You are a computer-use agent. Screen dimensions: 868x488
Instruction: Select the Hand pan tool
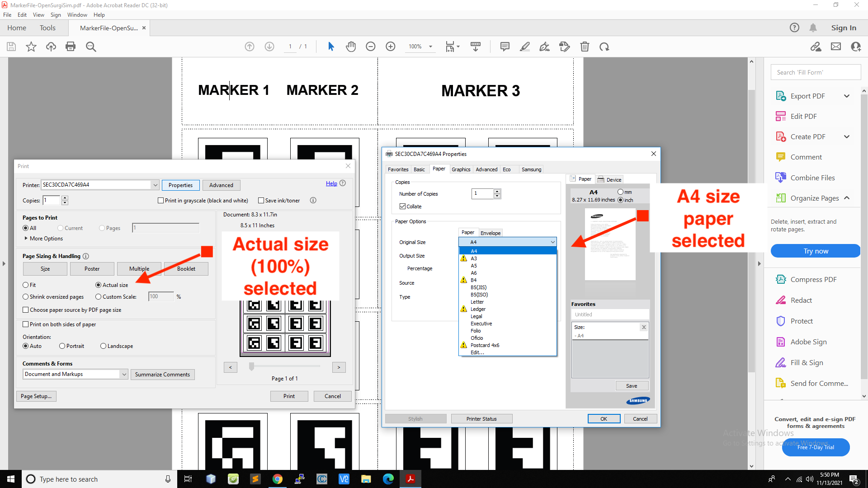[351, 47]
